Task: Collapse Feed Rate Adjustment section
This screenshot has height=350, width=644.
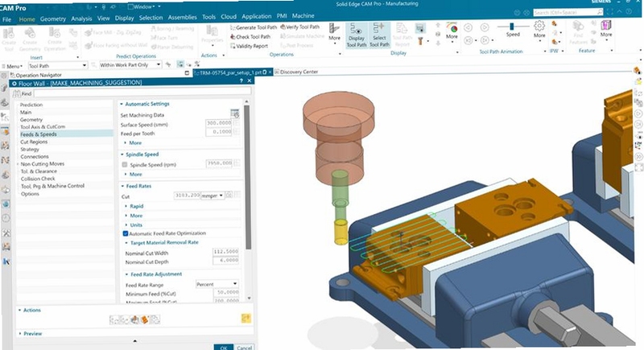Action: [x=126, y=274]
